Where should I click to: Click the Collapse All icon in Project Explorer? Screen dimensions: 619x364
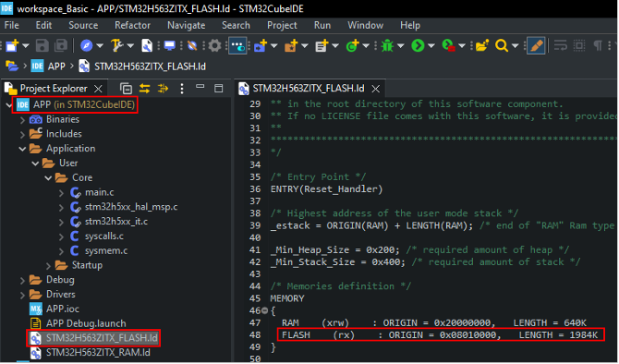click(126, 89)
